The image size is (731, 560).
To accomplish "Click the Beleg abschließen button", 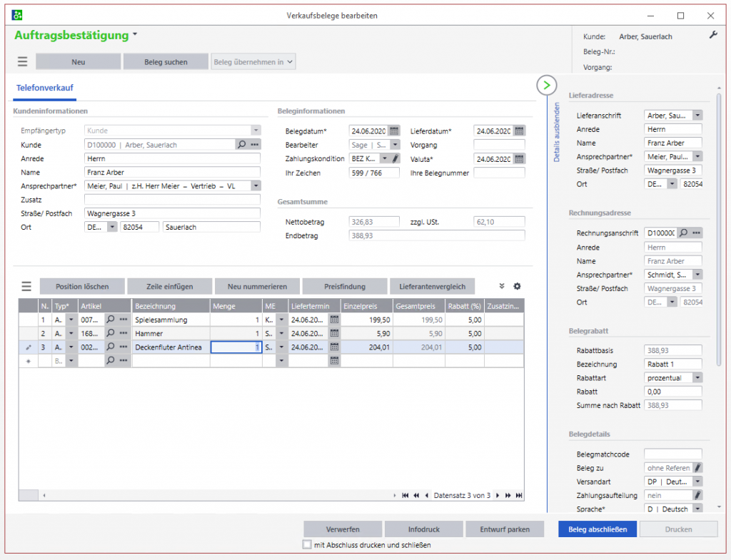I will coord(597,529).
